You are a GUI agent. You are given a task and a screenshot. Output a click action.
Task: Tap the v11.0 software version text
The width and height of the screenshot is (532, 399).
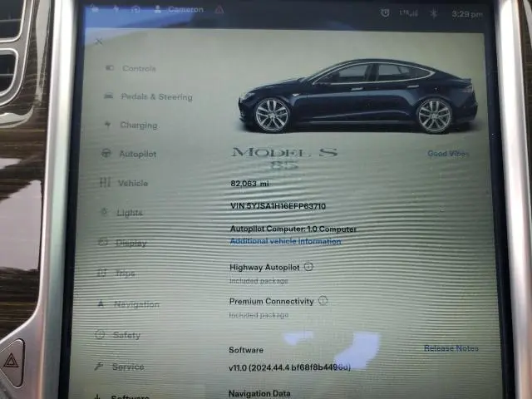[289, 367]
